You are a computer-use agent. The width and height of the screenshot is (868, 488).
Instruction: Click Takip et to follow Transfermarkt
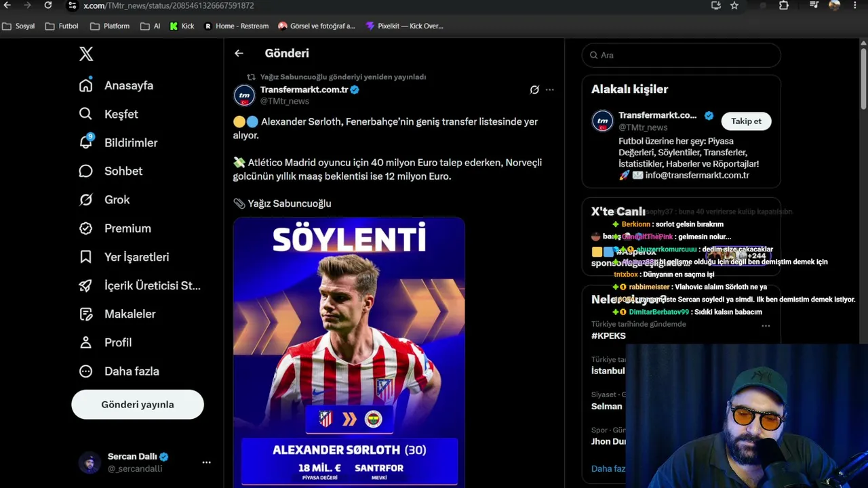[x=746, y=121]
